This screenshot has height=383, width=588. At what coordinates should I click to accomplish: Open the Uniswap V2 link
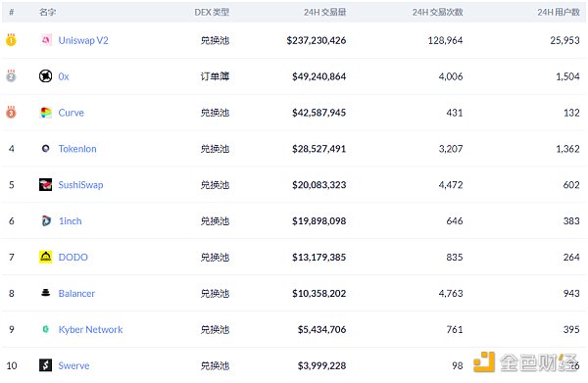pyautogui.click(x=83, y=40)
